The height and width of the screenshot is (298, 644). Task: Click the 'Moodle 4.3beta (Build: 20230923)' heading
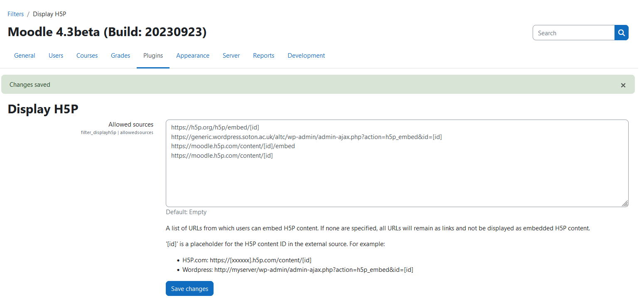tap(107, 32)
